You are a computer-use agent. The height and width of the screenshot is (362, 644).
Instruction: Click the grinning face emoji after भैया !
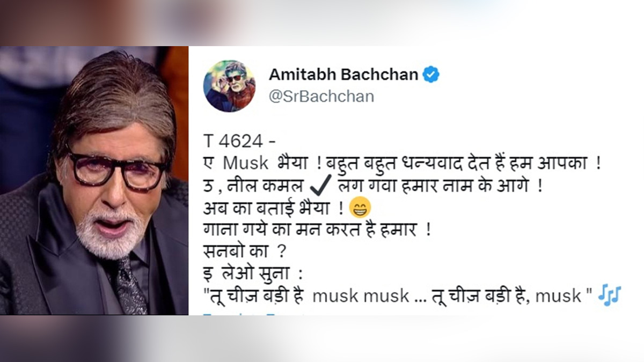coord(360,207)
